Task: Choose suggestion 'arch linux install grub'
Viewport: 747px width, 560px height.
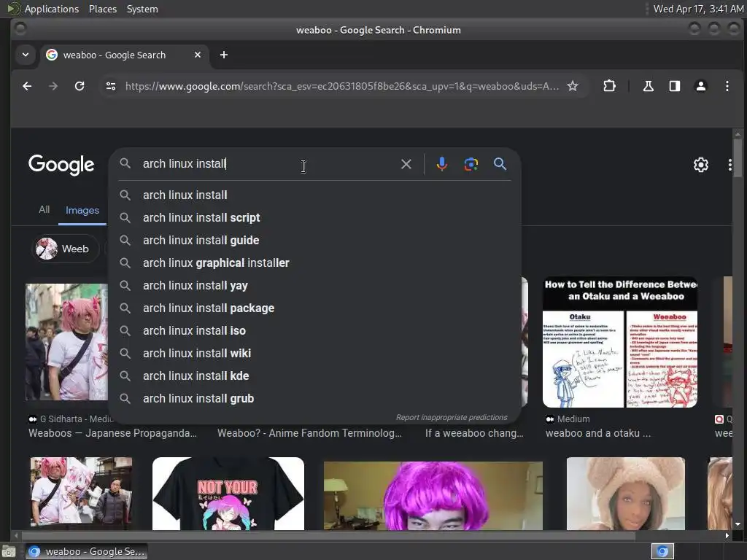Action: pos(314,399)
